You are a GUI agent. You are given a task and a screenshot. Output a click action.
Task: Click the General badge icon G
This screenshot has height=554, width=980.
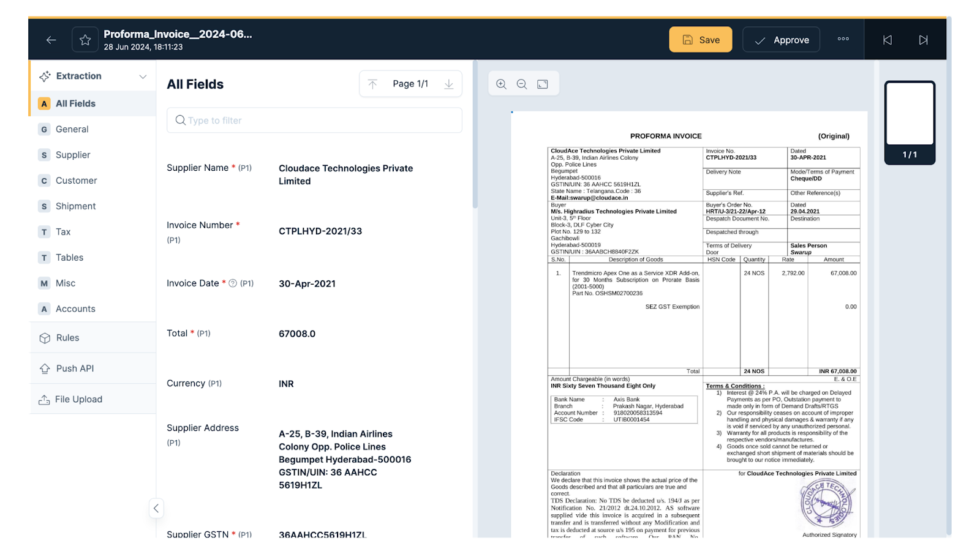[x=44, y=129]
